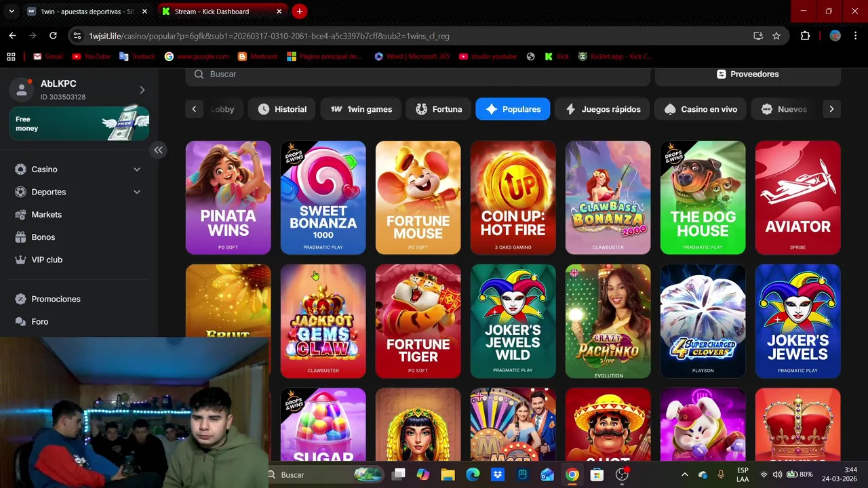Viewport: 868px width, 488px height.
Task: Open the Coin Up: Hot Fire game
Action: pyautogui.click(x=513, y=198)
